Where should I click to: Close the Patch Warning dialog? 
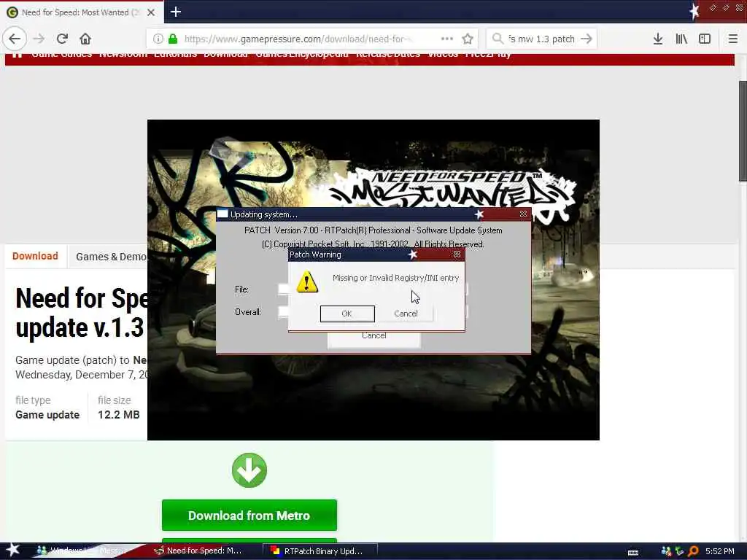click(457, 254)
